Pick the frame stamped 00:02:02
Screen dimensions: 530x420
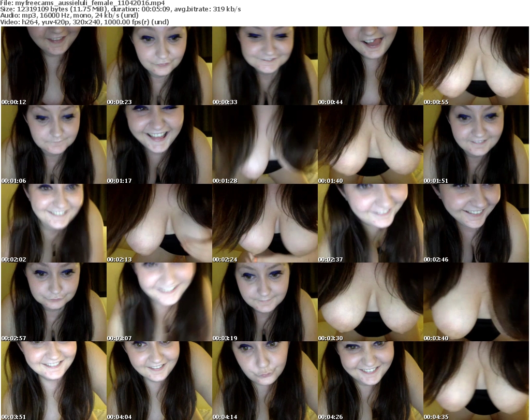[x=54, y=223]
